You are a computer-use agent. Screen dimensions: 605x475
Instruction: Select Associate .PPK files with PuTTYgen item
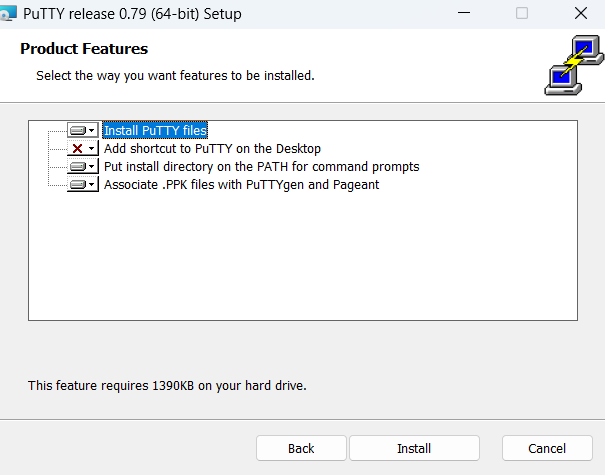click(242, 185)
